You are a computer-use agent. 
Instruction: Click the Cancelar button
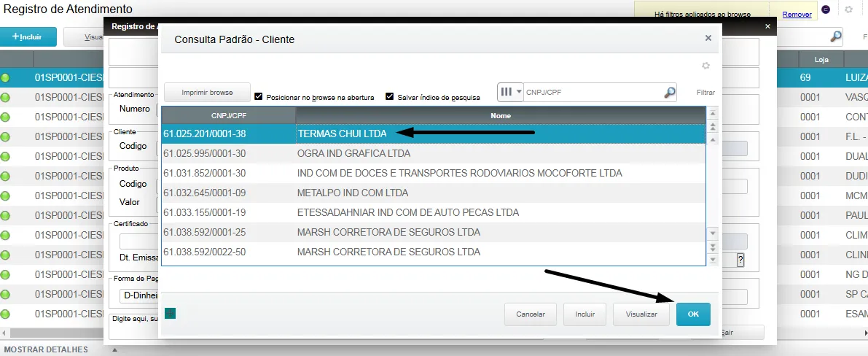point(531,314)
